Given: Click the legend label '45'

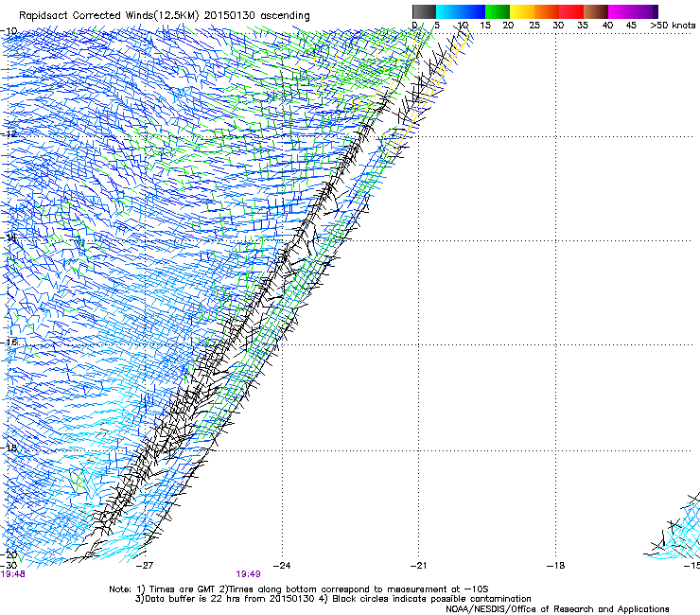Looking at the screenshot, I should (x=631, y=26).
